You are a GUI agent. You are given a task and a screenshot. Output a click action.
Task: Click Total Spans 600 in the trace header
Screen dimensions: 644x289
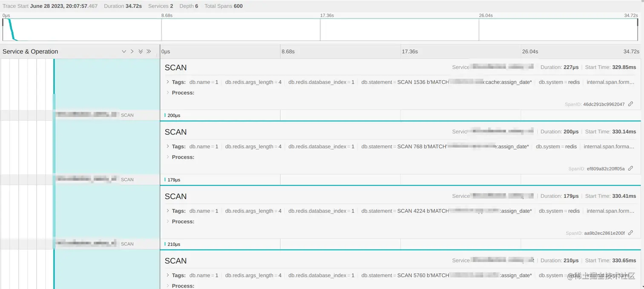point(224,6)
